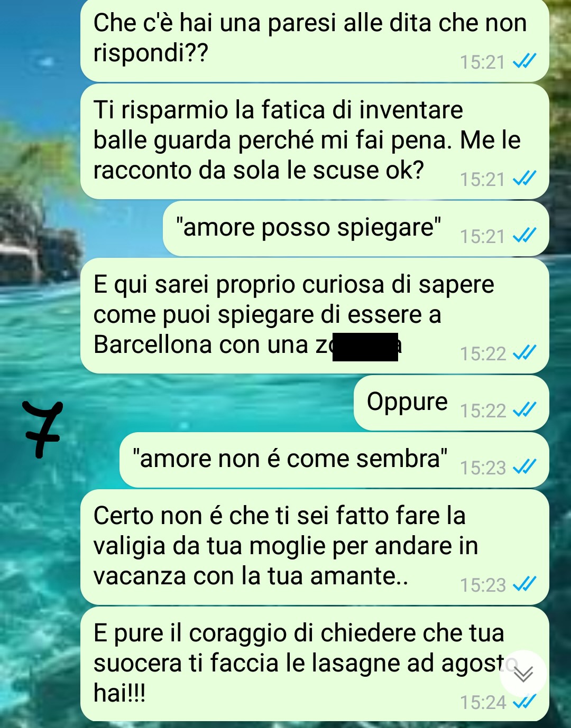Click the 15:22 timestamp beside "Oppure"

(x=483, y=410)
